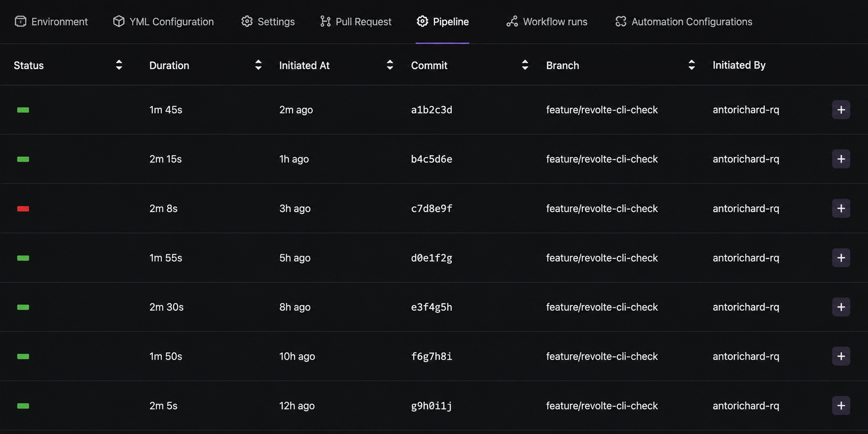Click the green status indicator for d0e1f2g
This screenshot has height=434, width=868.
click(x=23, y=258)
